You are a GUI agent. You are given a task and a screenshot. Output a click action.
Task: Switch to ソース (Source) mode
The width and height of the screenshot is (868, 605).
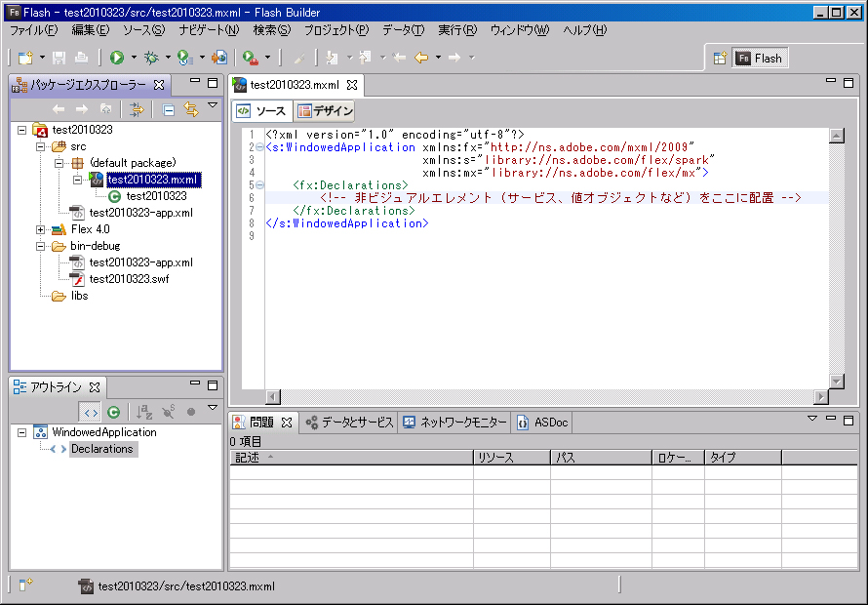coord(261,111)
